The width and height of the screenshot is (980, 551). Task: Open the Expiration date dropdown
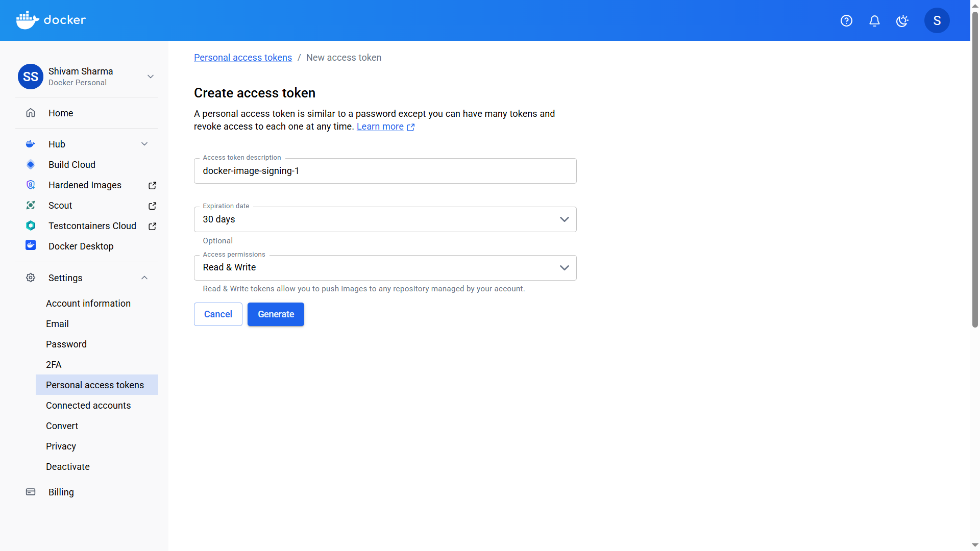click(x=564, y=219)
